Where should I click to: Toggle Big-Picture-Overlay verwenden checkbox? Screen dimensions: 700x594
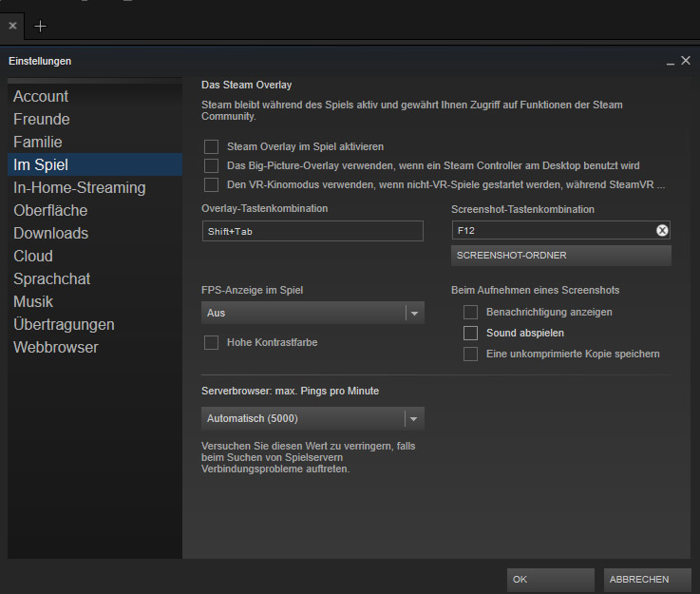coord(211,165)
